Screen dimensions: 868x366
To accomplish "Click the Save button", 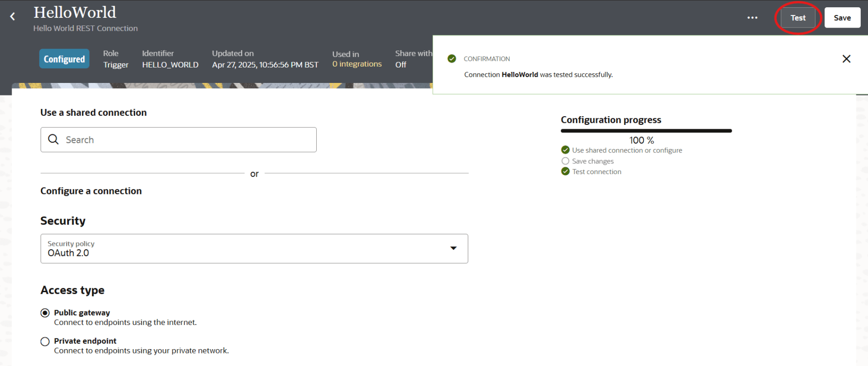I will 842,18.
